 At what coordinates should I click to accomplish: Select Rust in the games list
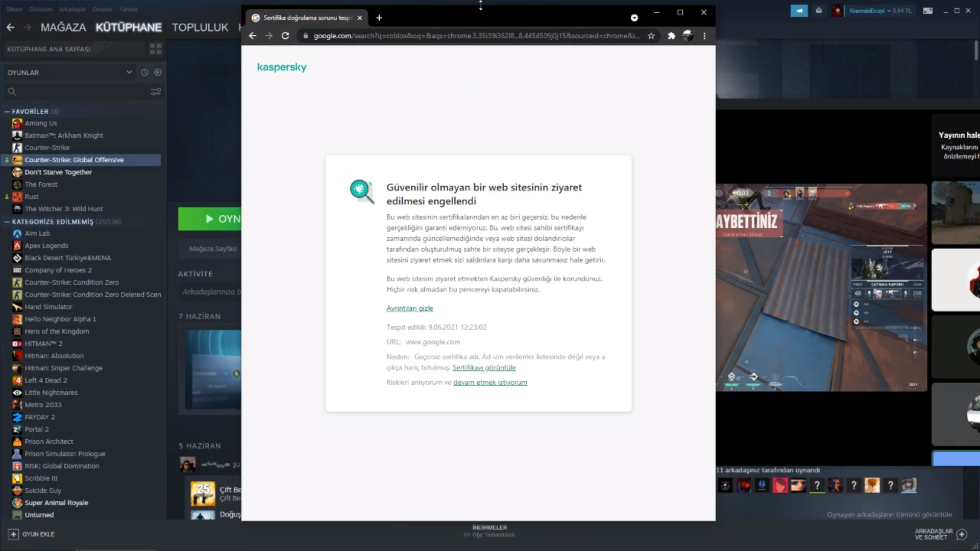32,196
